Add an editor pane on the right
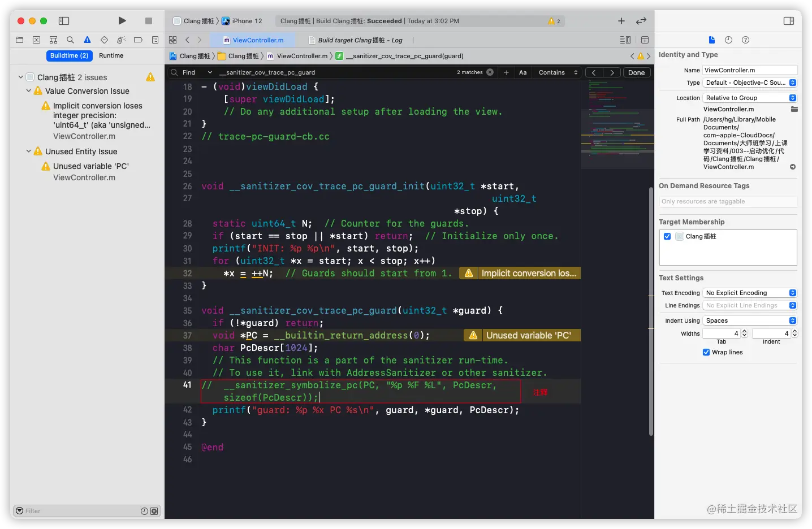This screenshot has width=812, height=529. click(x=645, y=40)
